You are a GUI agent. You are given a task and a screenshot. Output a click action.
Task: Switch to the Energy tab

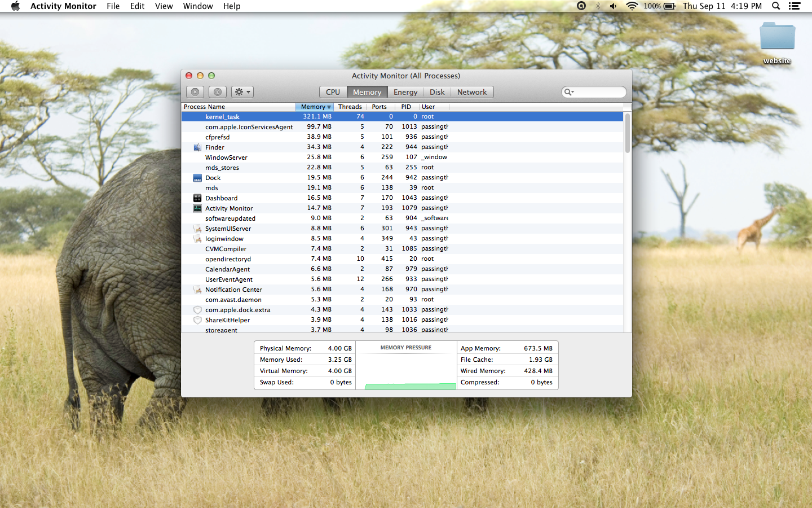tap(405, 92)
